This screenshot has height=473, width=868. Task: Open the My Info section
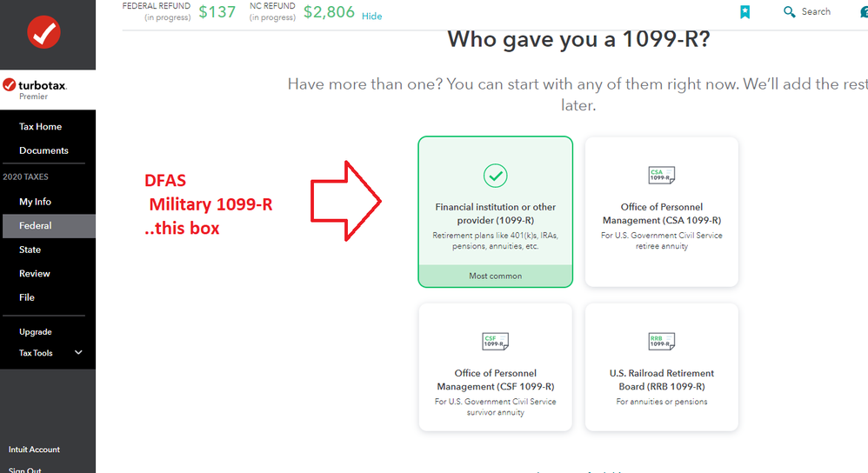35,202
